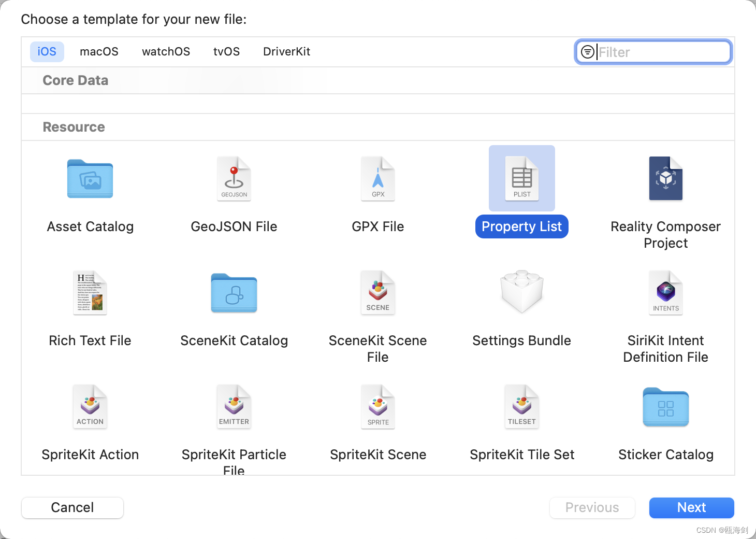Click the "SpriteKit Action" label

point(90,455)
